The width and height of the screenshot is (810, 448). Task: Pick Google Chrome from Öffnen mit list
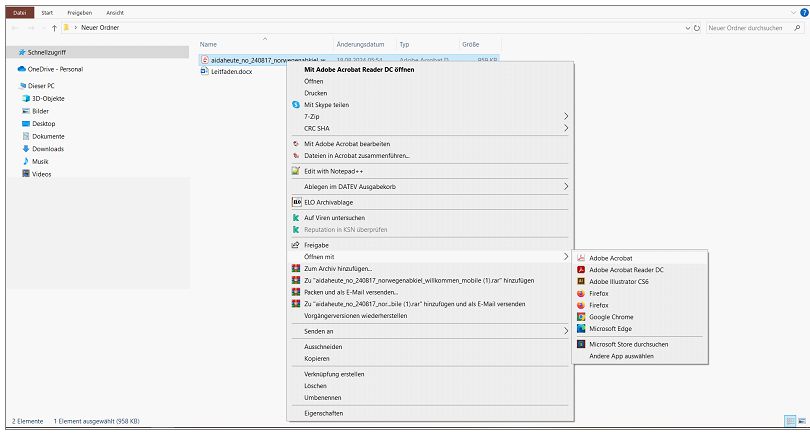[611, 317]
